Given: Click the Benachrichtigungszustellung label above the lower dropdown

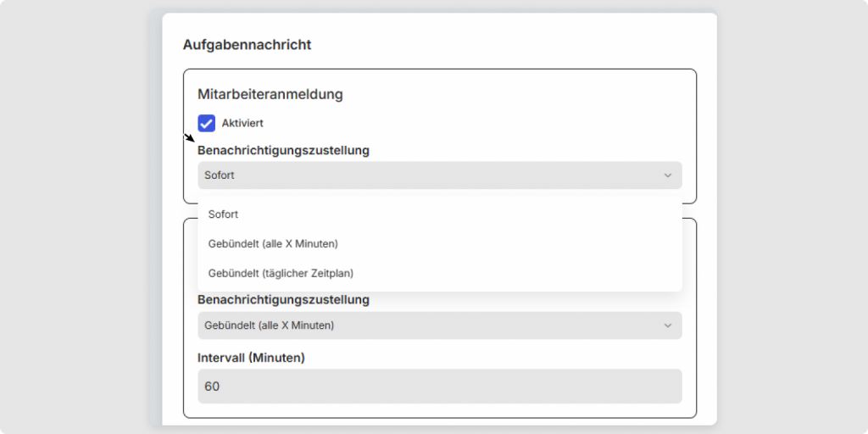Looking at the screenshot, I should coord(283,299).
